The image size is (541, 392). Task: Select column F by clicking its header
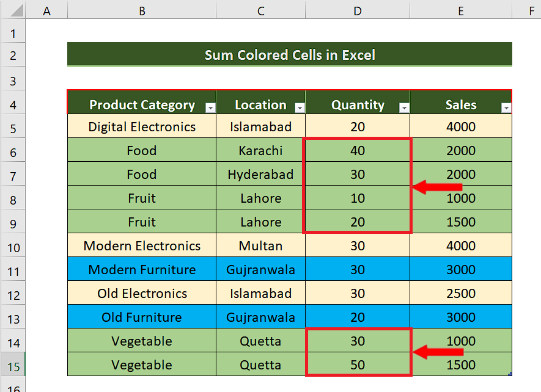coord(532,10)
